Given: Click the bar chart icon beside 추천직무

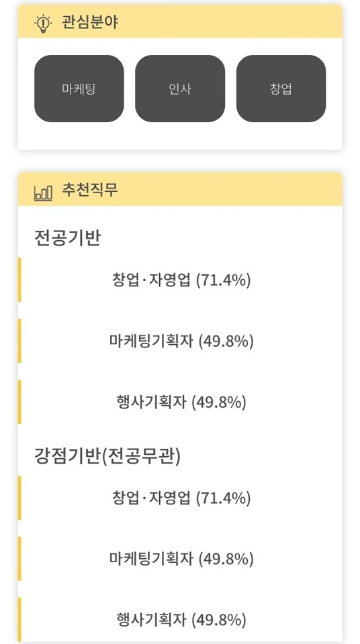Looking at the screenshot, I should click(x=43, y=192).
